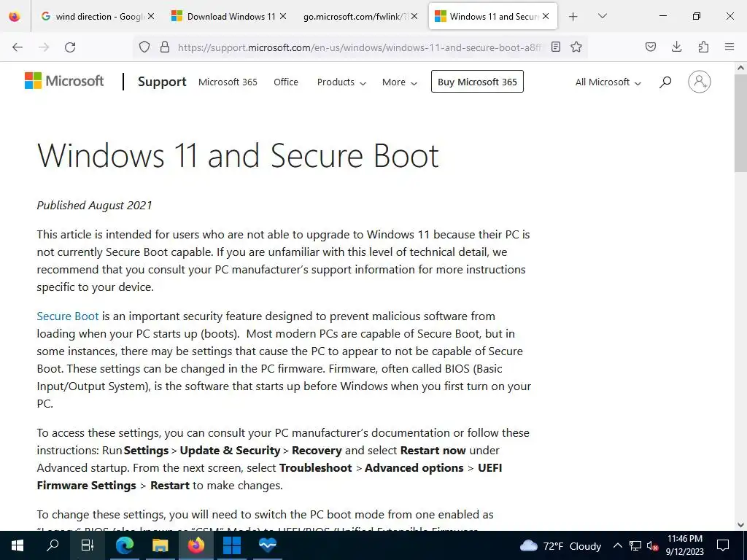Open the clock showing 11:46 PM

[x=684, y=545]
